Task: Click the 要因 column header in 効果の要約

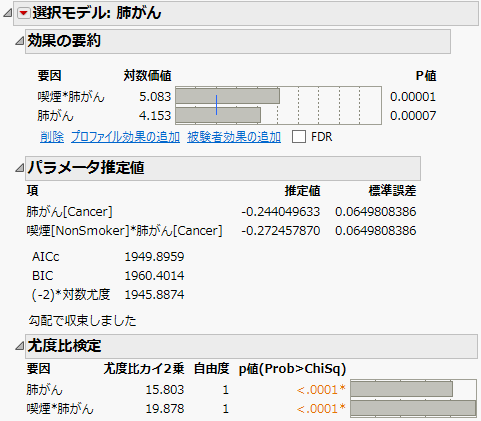Action: pyautogui.click(x=49, y=76)
